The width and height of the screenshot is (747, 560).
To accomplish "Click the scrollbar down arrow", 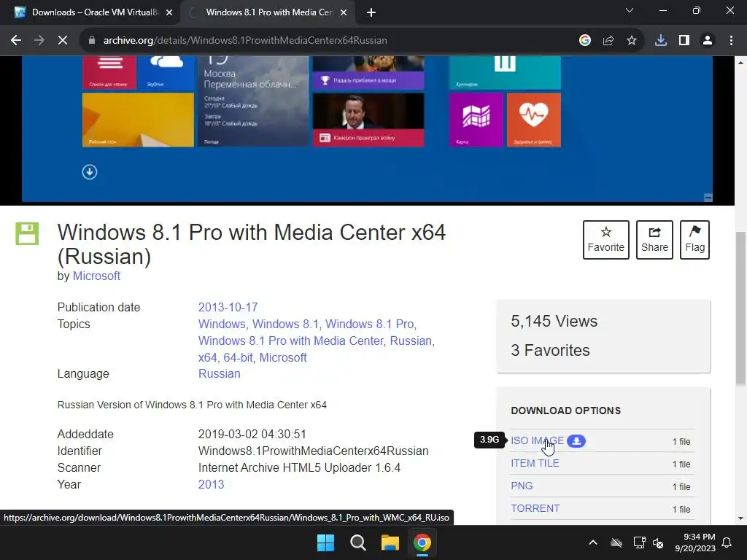I will click(x=741, y=518).
